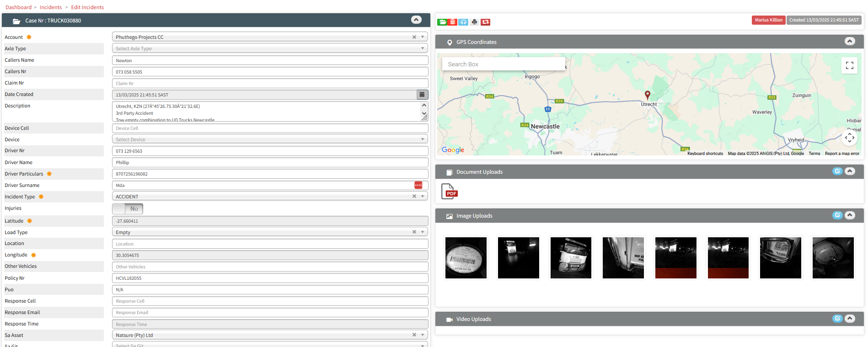Click the Puo field
Image resolution: width=868 pixels, height=347 pixels.
(x=270, y=289)
